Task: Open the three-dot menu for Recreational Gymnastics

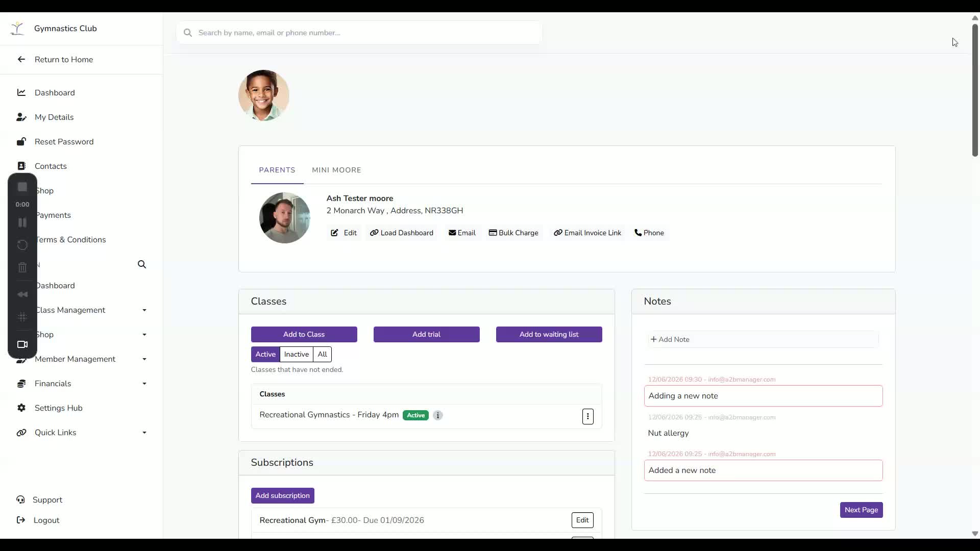Action: coord(587,416)
